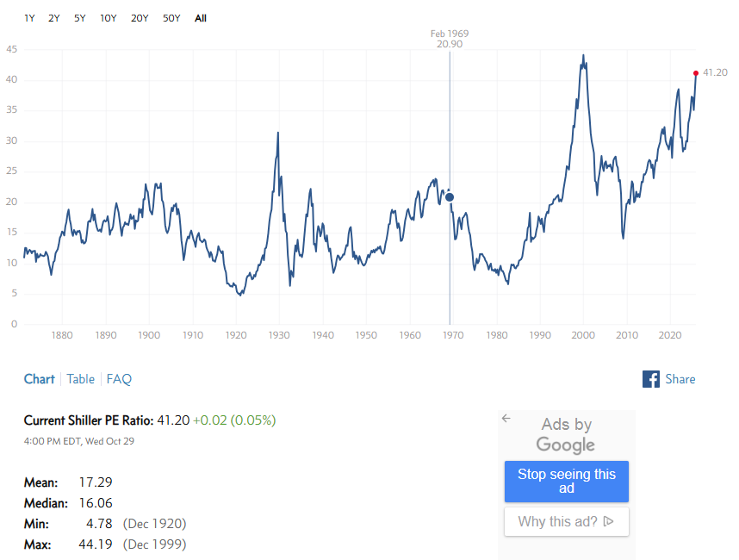Open the Chart tab

[39, 379]
